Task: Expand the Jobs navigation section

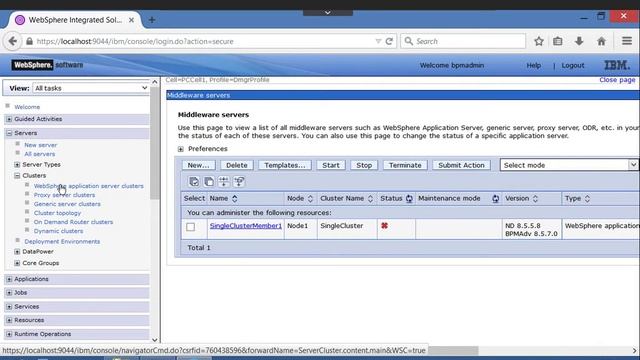Action: 9,293
